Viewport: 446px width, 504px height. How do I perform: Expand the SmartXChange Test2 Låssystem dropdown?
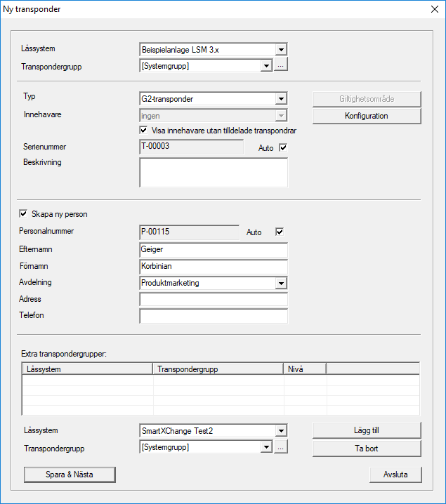pos(281,431)
